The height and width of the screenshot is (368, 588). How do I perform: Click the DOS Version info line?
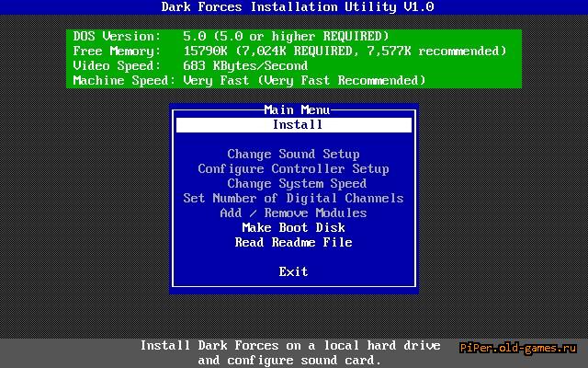pyautogui.click(x=220, y=37)
